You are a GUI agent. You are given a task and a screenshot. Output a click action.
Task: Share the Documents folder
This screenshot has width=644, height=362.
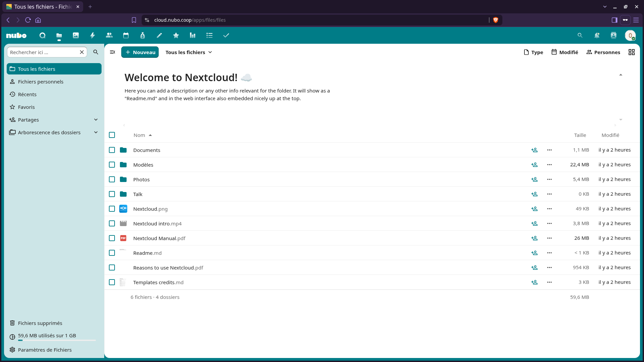point(534,150)
